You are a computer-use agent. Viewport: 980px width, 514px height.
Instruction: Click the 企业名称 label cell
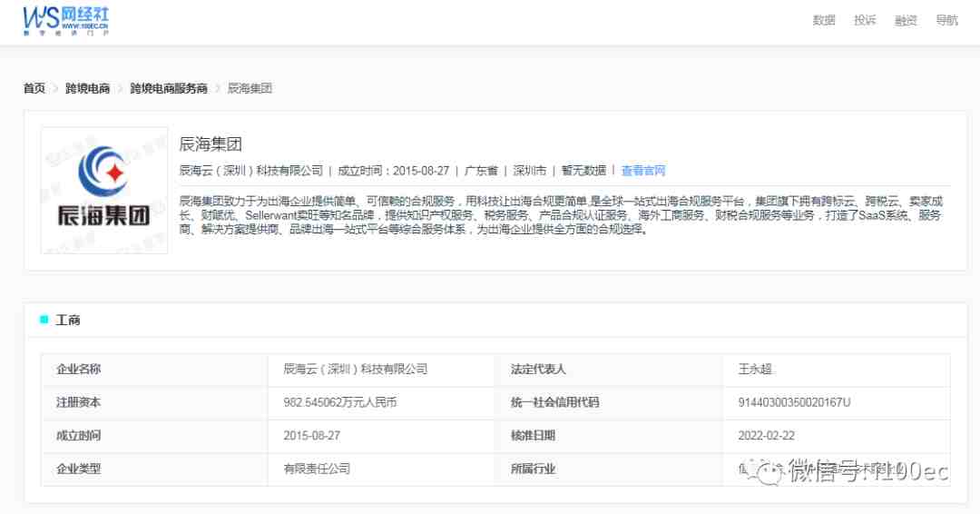coord(154,369)
